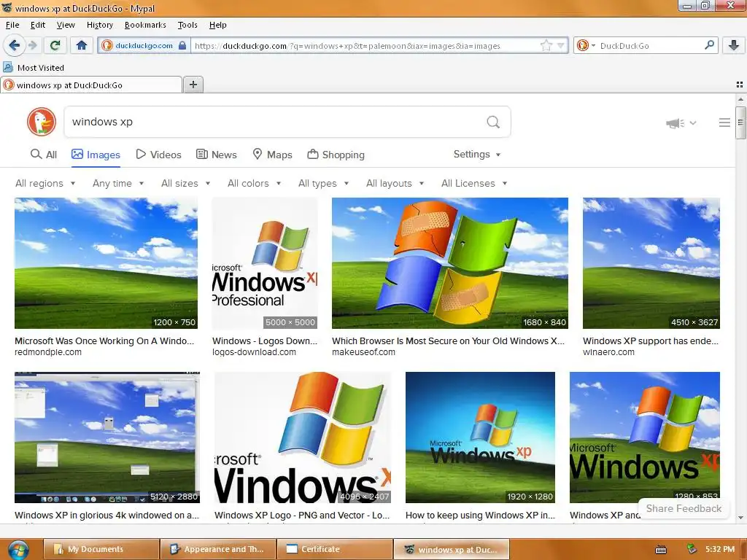The image size is (747, 560).
Task: Switch to the All results tab
Action: coord(43,155)
